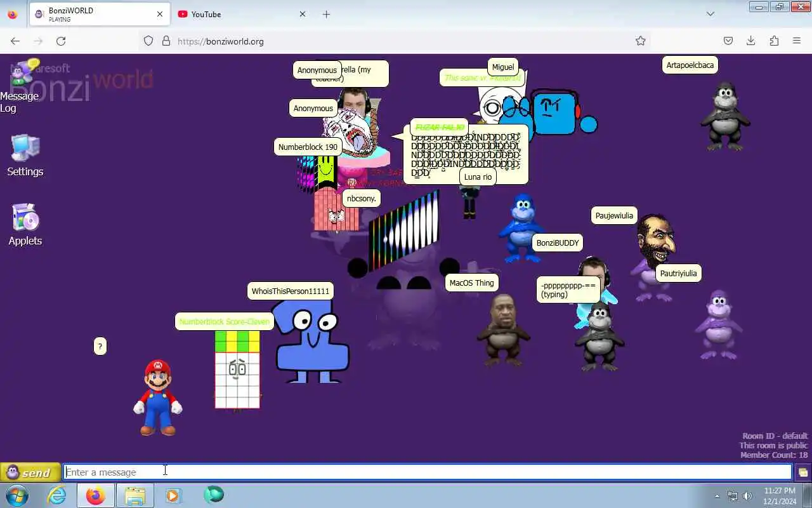Click the Numberblock Score-Eleven character grid
The height and width of the screenshot is (508, 812).
[x=237, y=370]
